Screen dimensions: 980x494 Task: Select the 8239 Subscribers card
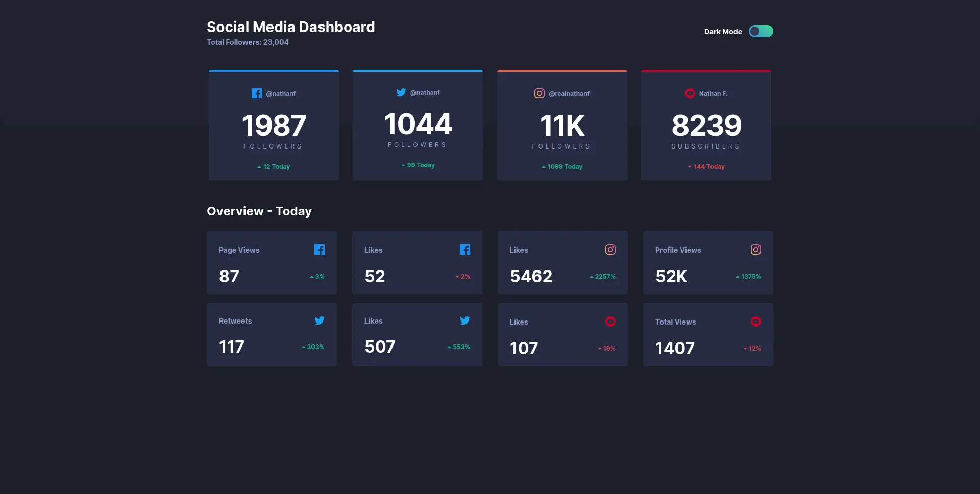pyautogui.click(x=706, y=125)
